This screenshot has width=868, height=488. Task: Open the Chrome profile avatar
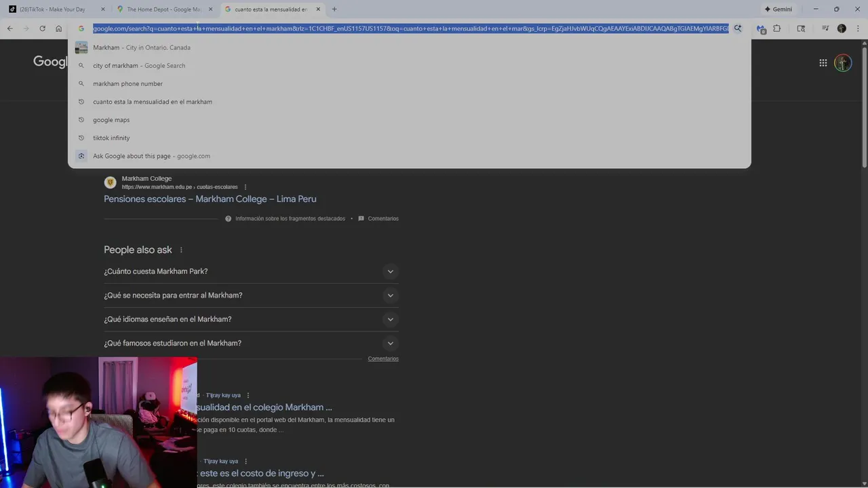tap(842, 28)
